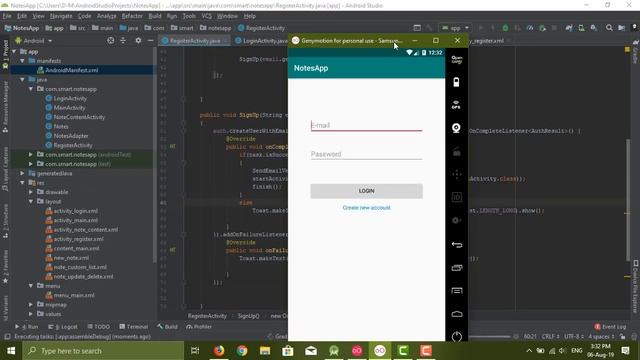The height and width of the screenshot is (360, 640).
Task: Open the Refactor menu
Action: (132, 16)
